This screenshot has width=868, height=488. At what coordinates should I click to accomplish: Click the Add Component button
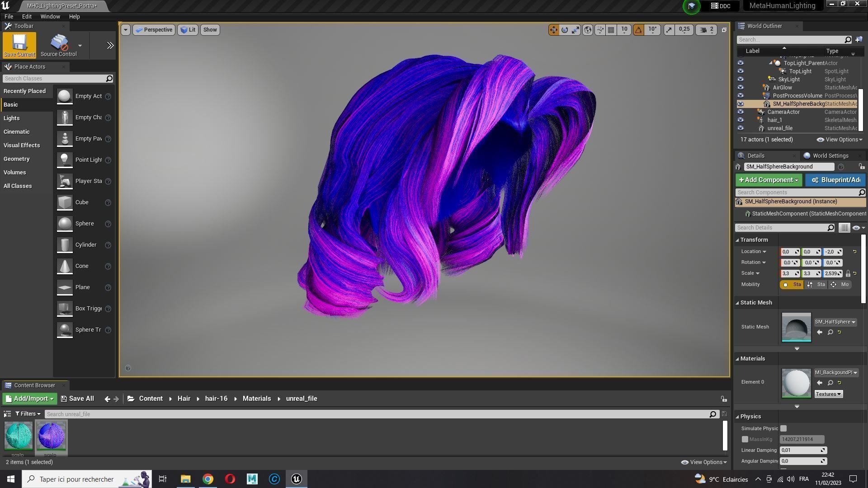click(x=768, y=180)
